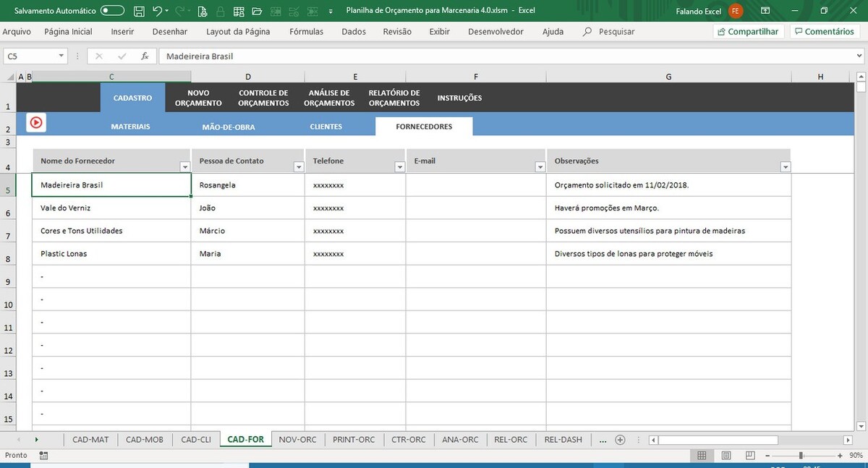The height and width of the screenshot is (468, 868).
Task: Add a new sheet with plus icon
Action: click(620, 440)
